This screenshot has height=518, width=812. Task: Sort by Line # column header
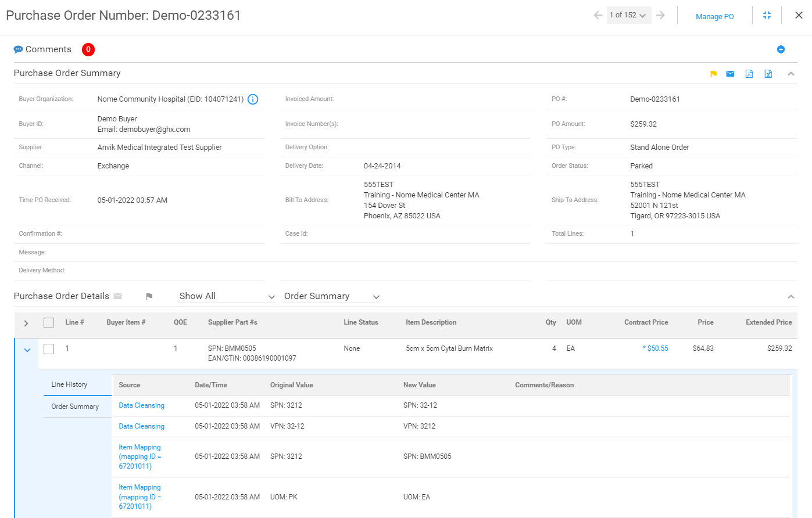[x=74, y=322]
